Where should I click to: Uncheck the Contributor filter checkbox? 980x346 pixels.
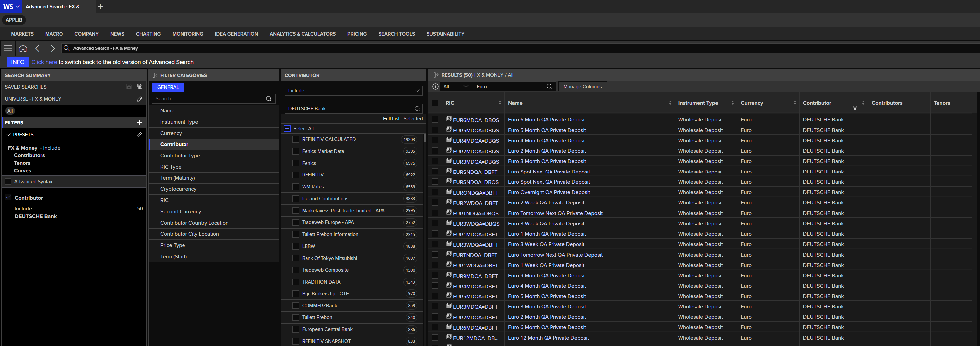point(8,197)
